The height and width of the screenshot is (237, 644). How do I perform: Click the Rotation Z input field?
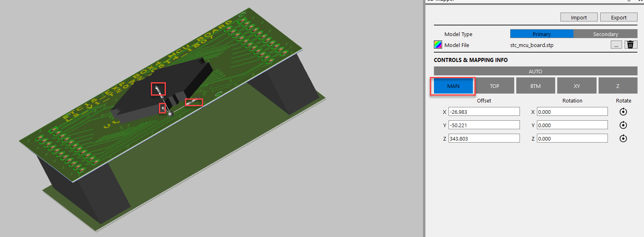[572, 139]
